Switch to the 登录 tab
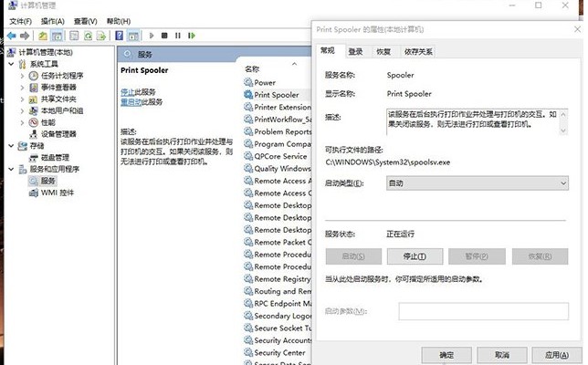This screenshot has width=588, height=365. click(355, 52)
